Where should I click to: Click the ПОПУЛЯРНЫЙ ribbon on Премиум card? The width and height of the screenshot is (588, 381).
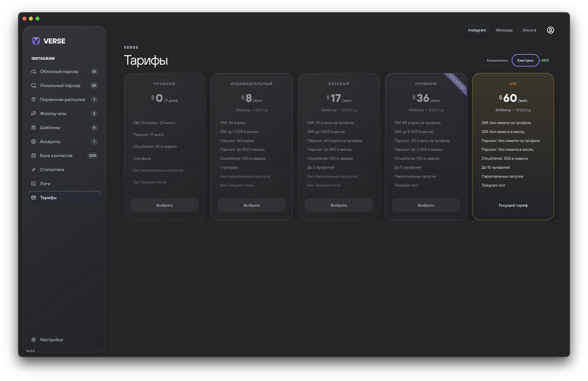click(x=457, y=82)
